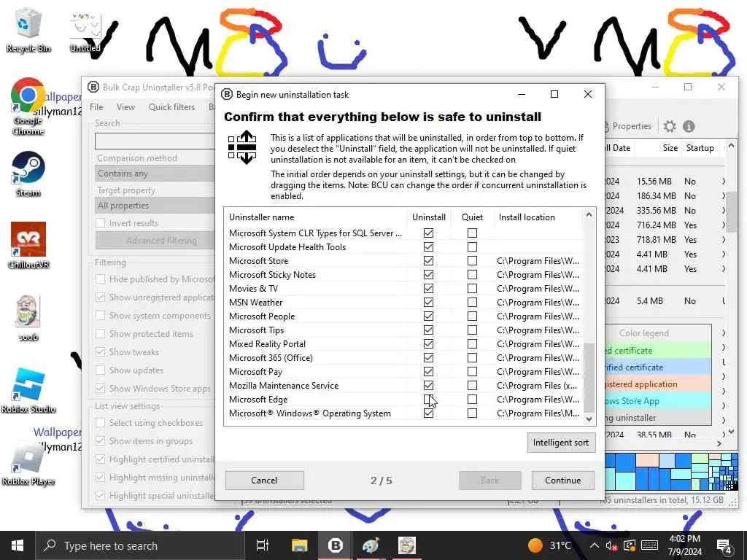Viewport: 747px width, 560px height.
Task: Click the cyan Store App legend swatch
Action: point(657,401)
